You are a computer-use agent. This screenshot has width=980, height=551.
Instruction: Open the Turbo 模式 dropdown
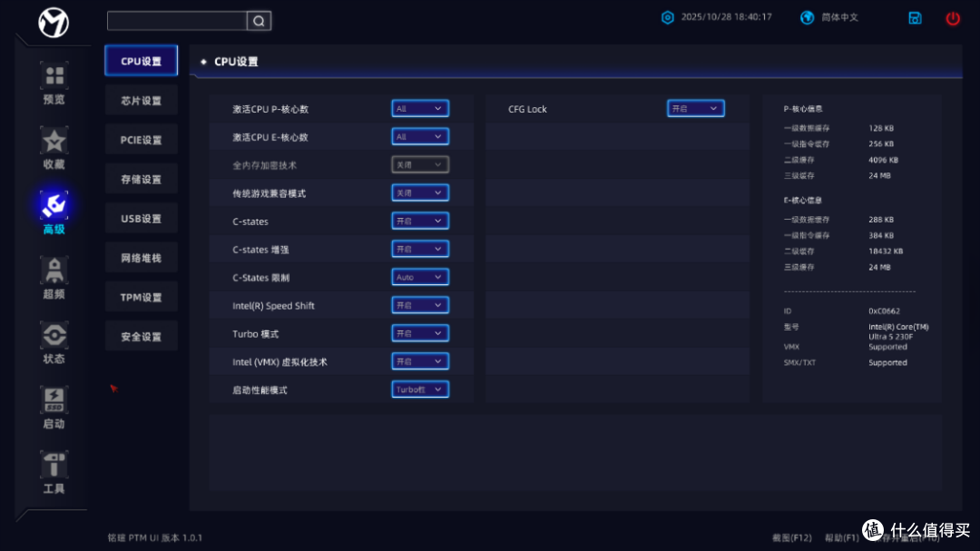pyautogui.click(x=420, y=333)
